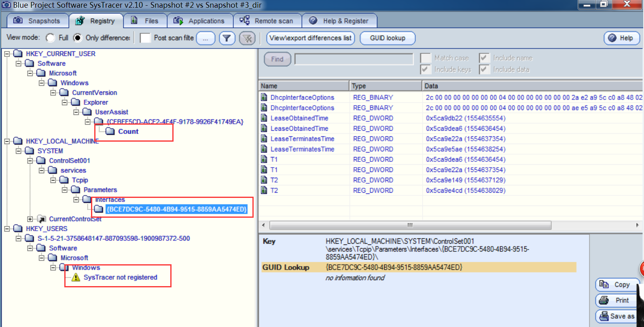Collapse the HKEY_USERS tree node
Screen dimensions: 644x327
click(7, 229)
